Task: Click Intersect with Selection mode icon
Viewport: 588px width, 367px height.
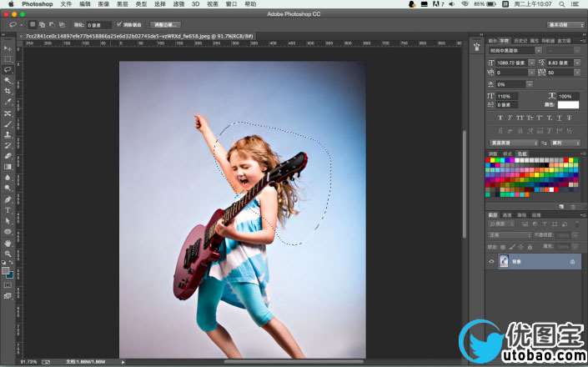Action: [62, 25]
